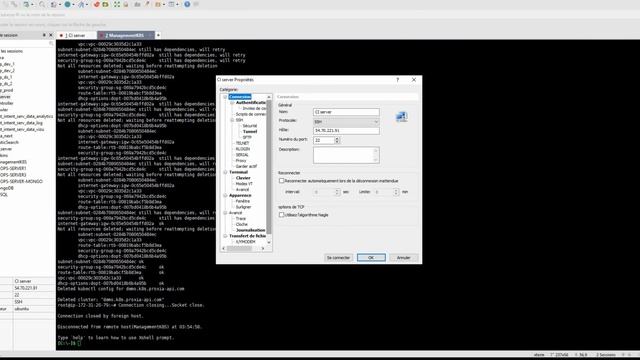This screenshot has width=640, height=360.
Task: Select the Journalisation category
Action: click(x=251, y=230)
